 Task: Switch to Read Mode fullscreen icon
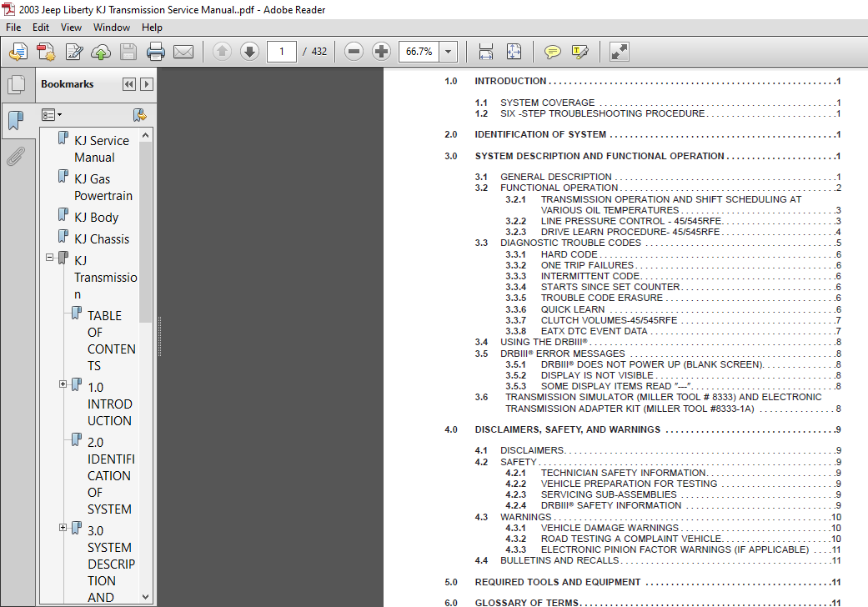pyautogui.click(x=619, y=52)
